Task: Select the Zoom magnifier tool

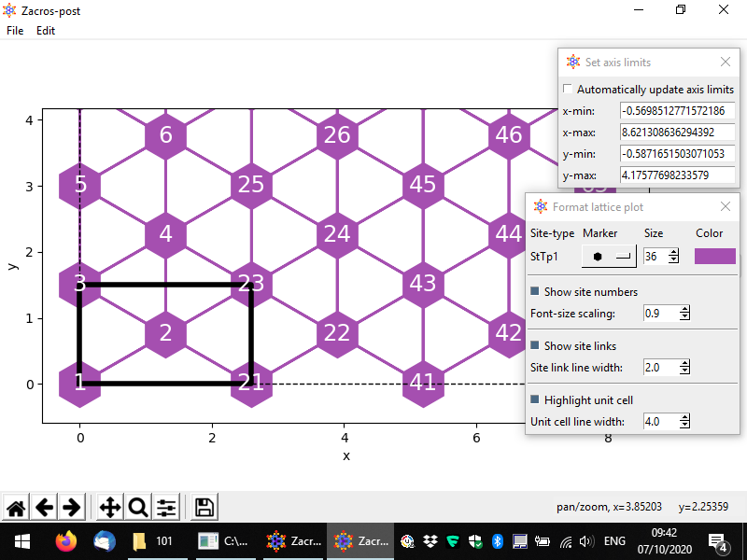Action: (138, 508)
